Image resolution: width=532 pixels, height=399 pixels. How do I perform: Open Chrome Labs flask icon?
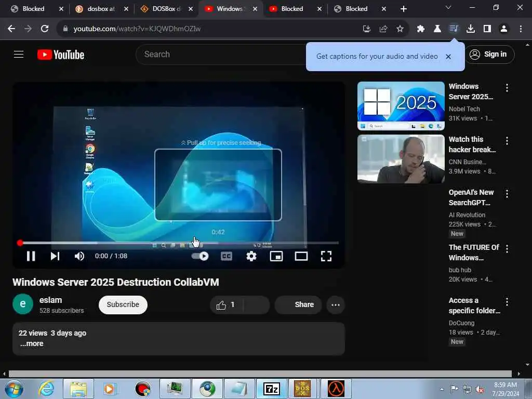coord(437,29)
